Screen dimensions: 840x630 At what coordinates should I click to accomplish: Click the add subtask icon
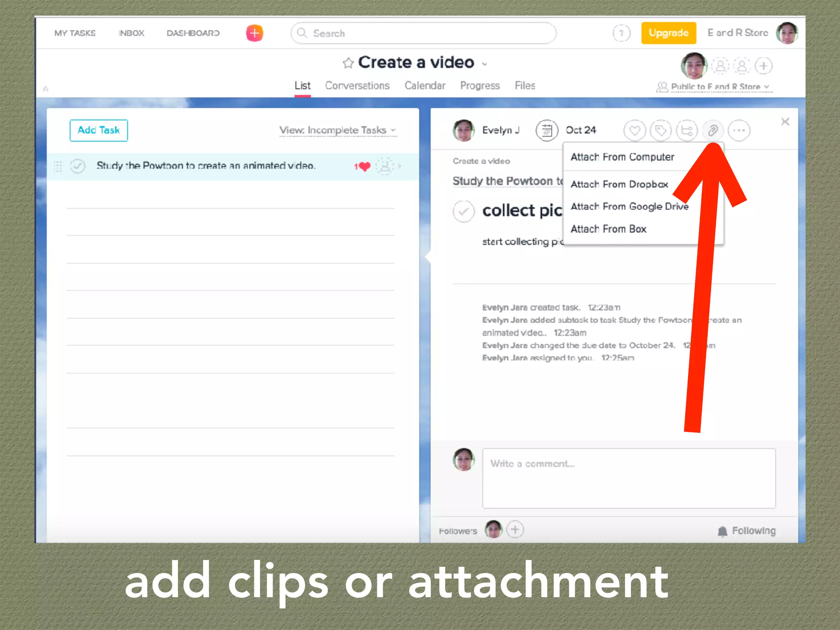(687, 131)
